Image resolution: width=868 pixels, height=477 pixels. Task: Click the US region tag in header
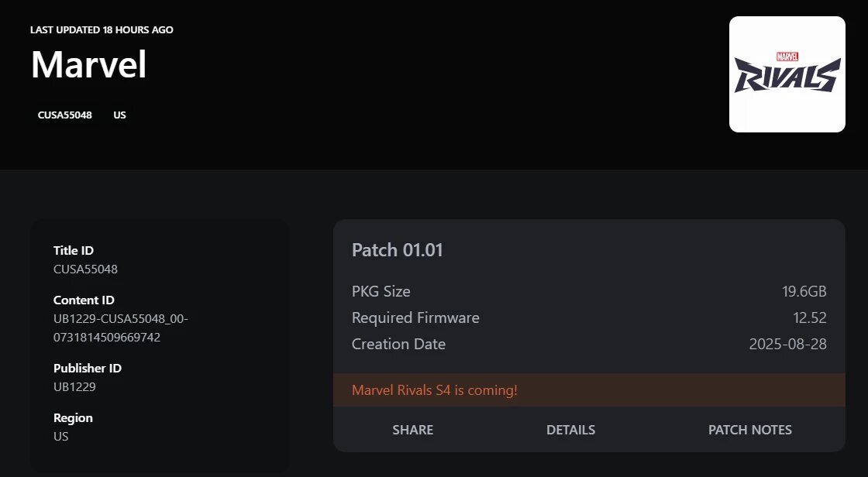119,115
